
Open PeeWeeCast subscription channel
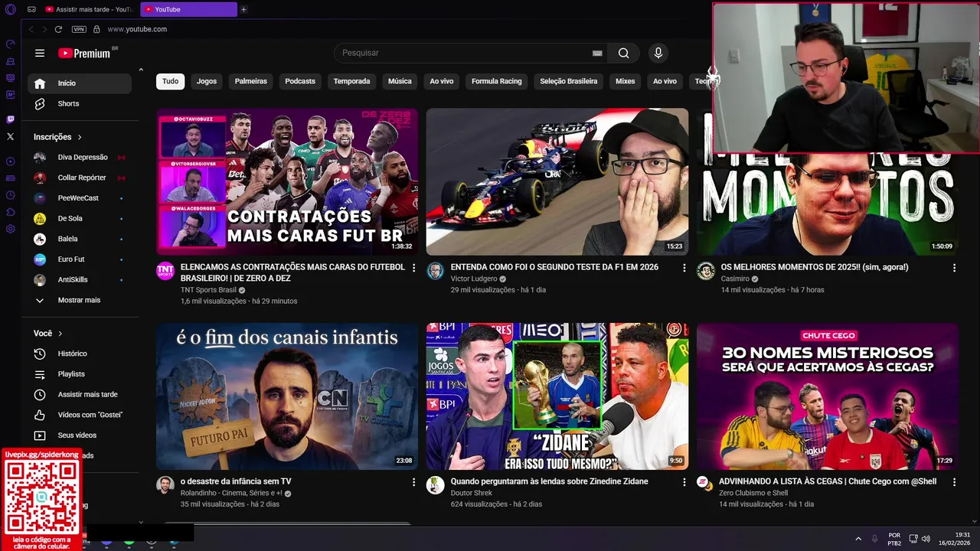click(x=80, y=198)
